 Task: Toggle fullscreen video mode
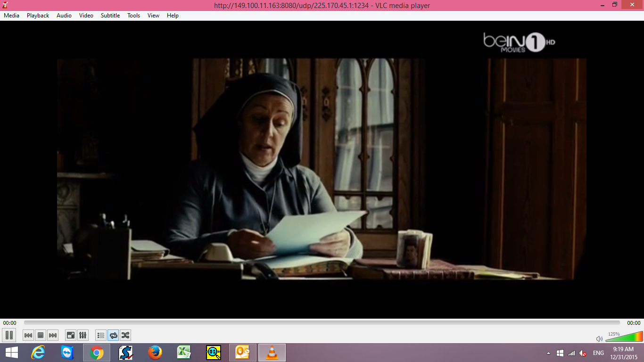70,335
